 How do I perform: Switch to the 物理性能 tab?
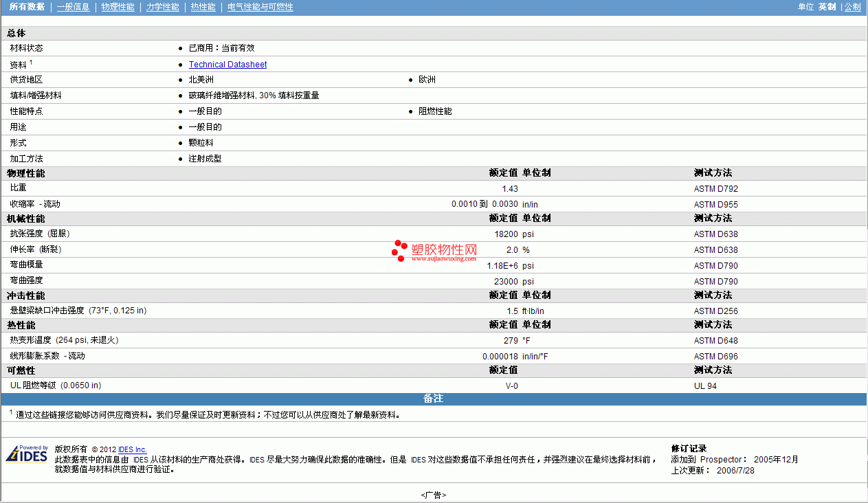(x=118, y=7)
